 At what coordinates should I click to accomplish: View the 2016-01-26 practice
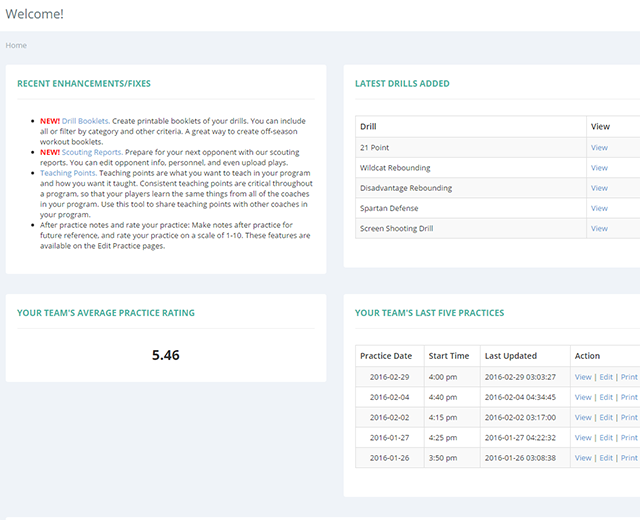[x=583, y=457]
